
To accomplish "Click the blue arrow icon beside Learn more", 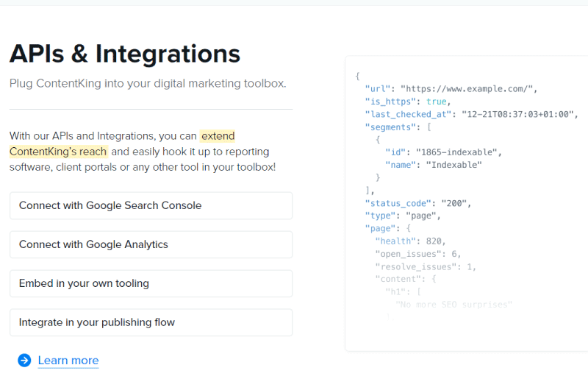I will [x=24, y=361].
